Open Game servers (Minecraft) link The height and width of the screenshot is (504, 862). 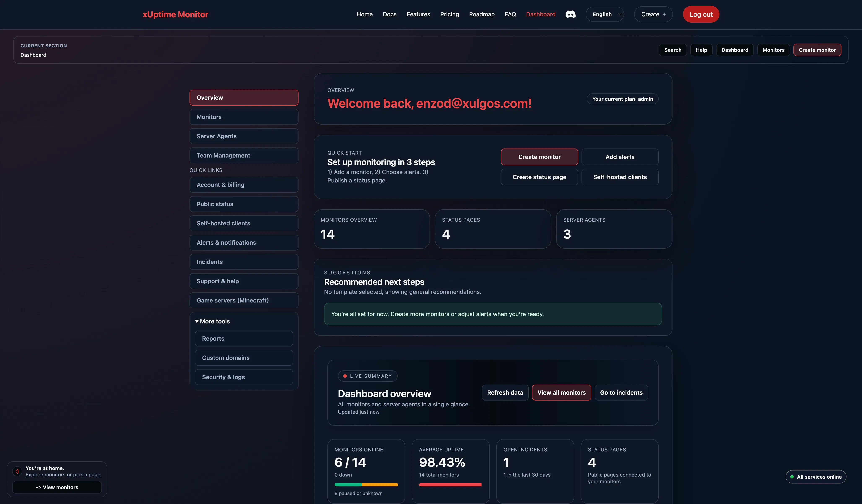(x=244, y=301)
